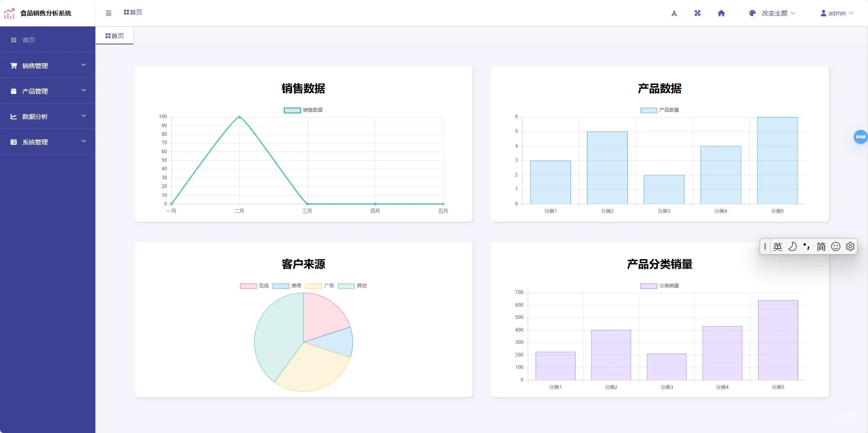Select the 首页 tab below the toolbar

(114, 35)
